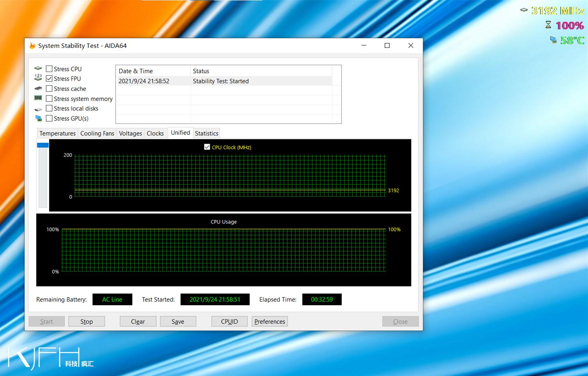Click the temperature icon next to 58°C
The height and width of the screenshot is (376, 588).
(554, 40)
